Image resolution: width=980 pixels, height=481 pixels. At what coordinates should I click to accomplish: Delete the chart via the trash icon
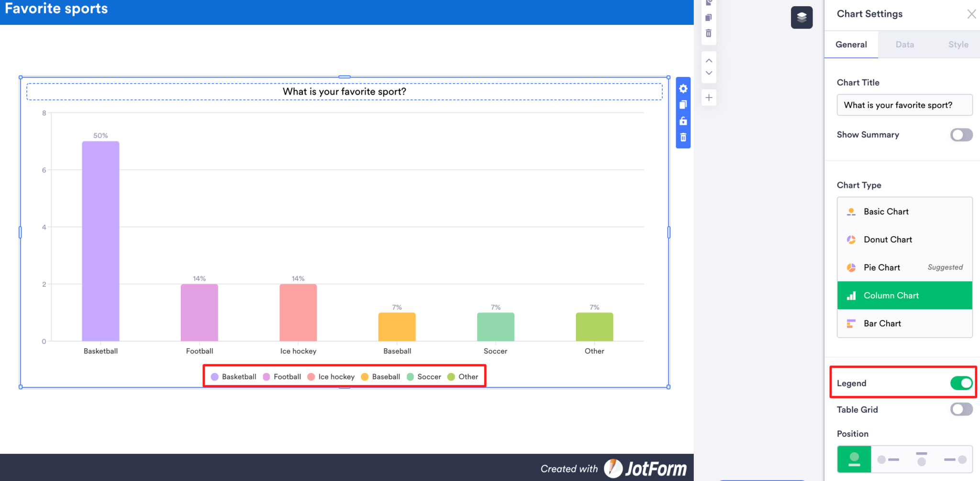click(x=683, y=137)
